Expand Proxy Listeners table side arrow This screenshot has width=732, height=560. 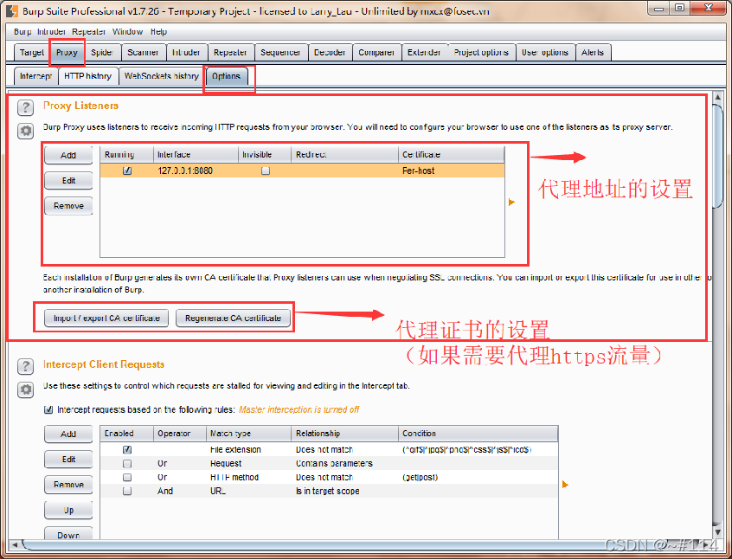click(x=511, y=203)
